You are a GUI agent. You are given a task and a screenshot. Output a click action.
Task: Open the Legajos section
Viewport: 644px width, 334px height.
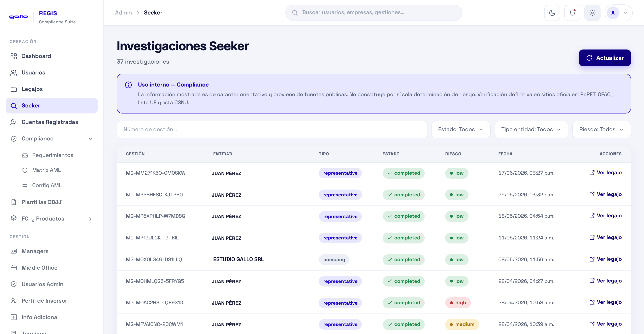click(52, 89)
